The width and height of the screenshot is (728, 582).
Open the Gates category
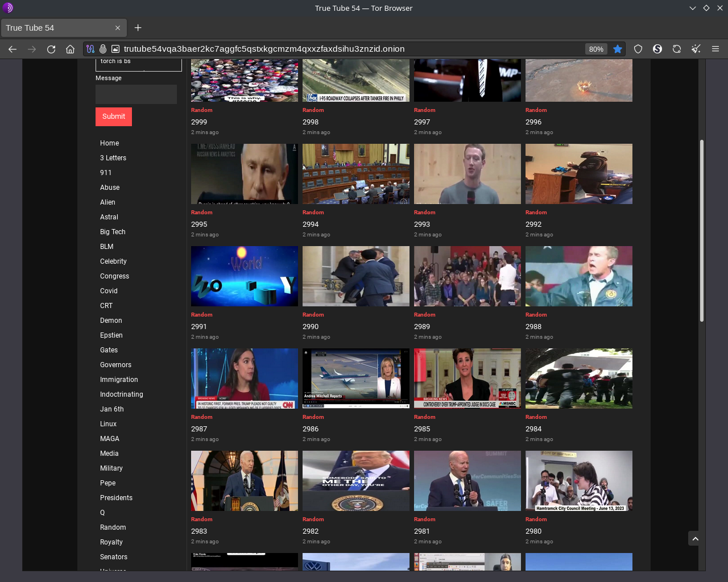(109, 350)
